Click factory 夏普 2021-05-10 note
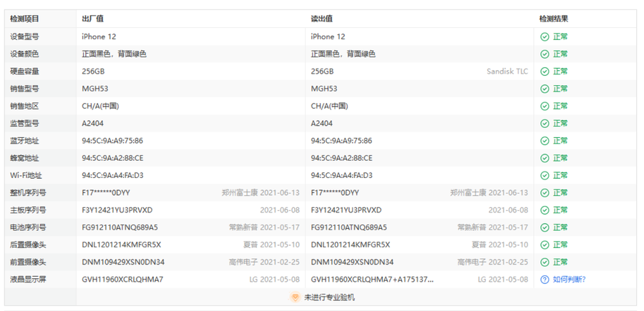Viewport: 644px width, 311px height. coord(271,245)
